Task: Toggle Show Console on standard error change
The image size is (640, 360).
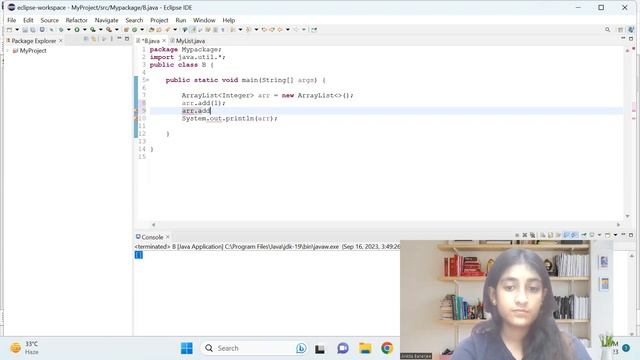Action: [x=574, y=235]
